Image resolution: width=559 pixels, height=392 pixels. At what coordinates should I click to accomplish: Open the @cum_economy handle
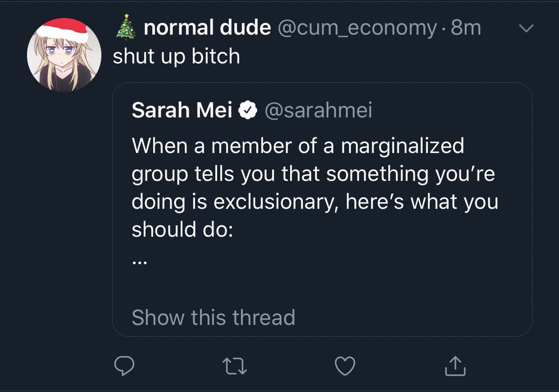click(x=358, y=29)
